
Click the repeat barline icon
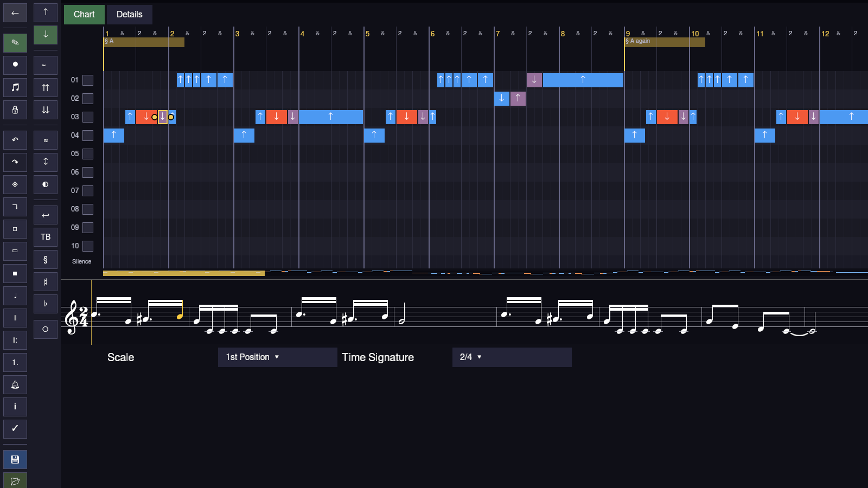(x=15, y=340)
